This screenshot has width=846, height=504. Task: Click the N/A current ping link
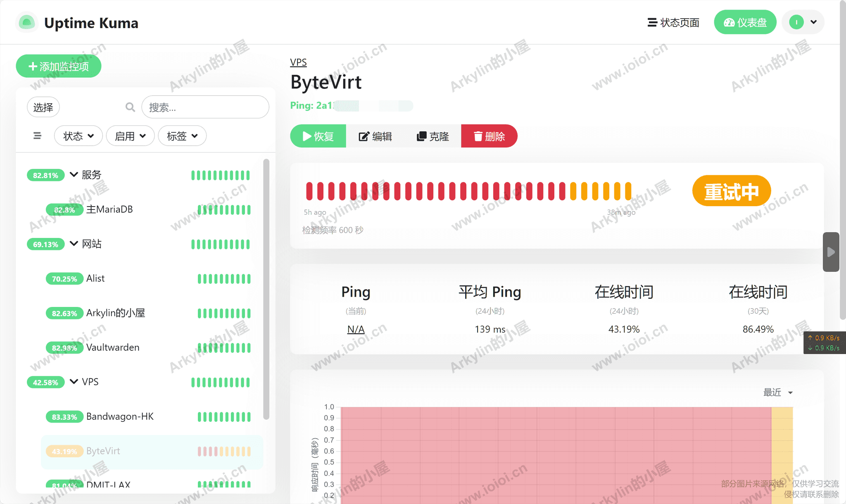click(356, 329)
